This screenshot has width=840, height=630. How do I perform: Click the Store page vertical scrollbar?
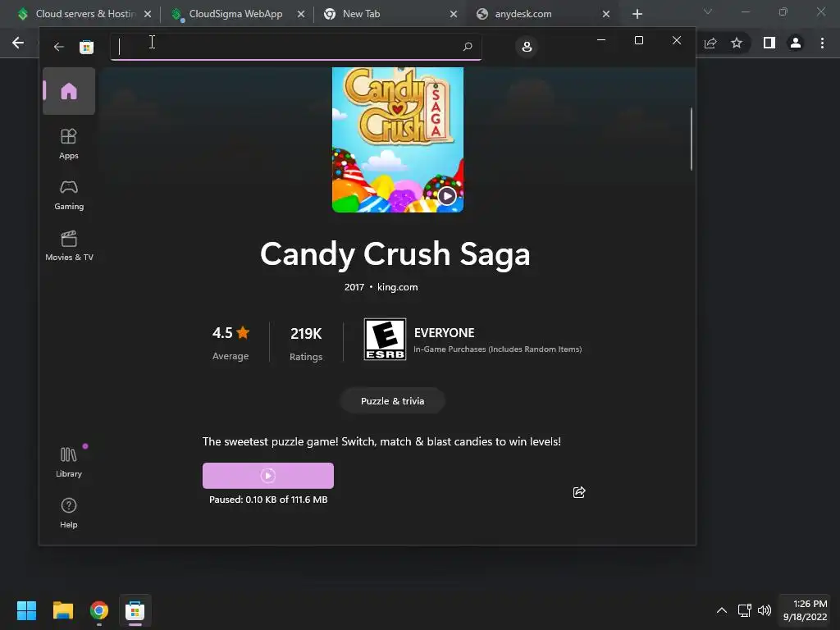pyautogui.click(x=691, y=139)
